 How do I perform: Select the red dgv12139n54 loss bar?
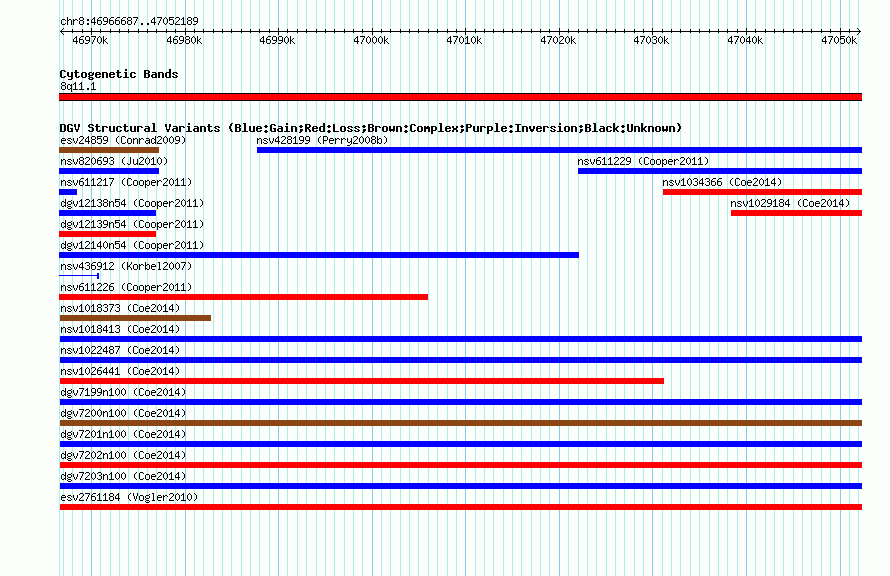click(107, 234)
